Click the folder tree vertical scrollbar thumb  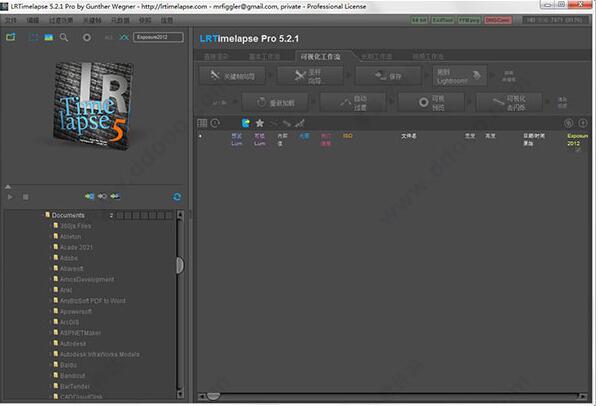[x=180, y=265]
